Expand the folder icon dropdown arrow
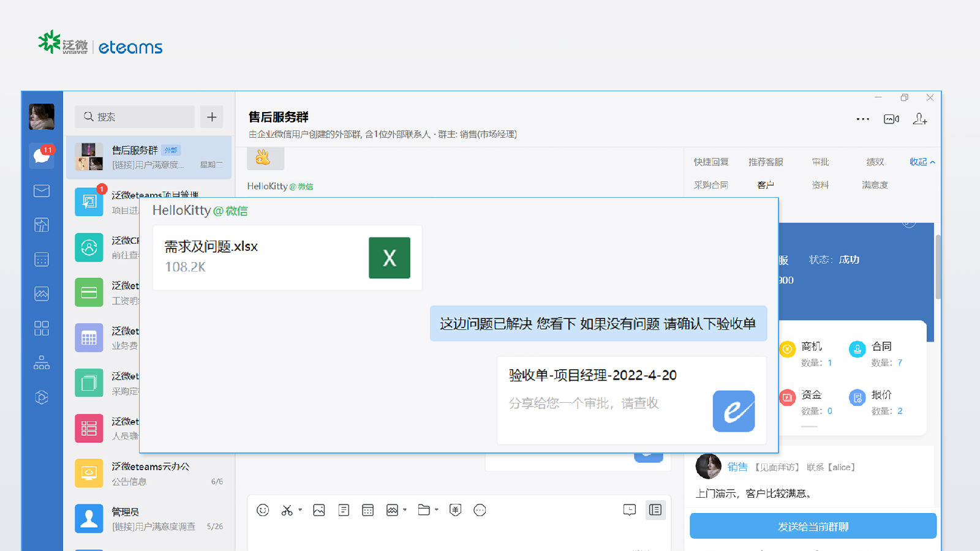Image resolution: width=980 pixels, height=551 pixels. point(437,509)
